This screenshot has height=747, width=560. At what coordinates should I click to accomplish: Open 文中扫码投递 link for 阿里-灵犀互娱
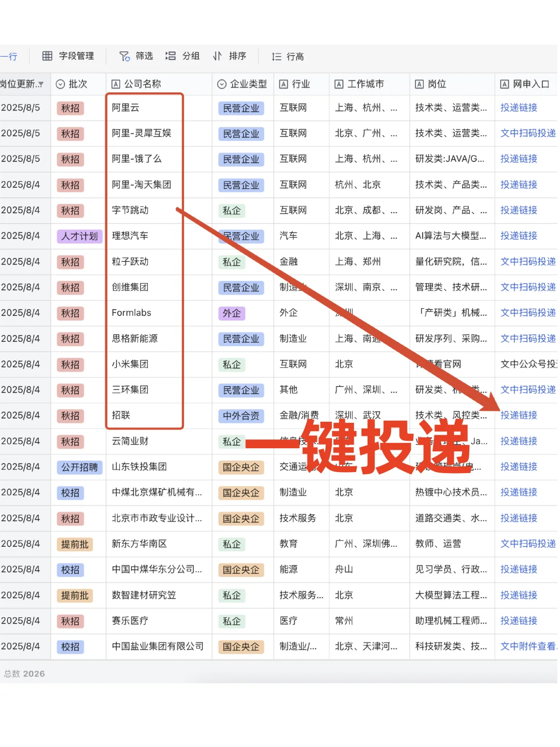pyautogui.click(x=528, y=133)
